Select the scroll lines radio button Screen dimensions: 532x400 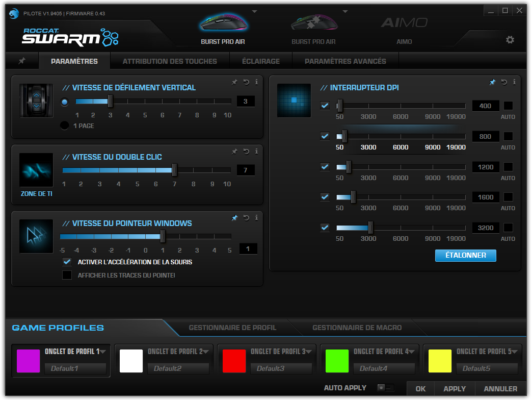pos(65,102)
